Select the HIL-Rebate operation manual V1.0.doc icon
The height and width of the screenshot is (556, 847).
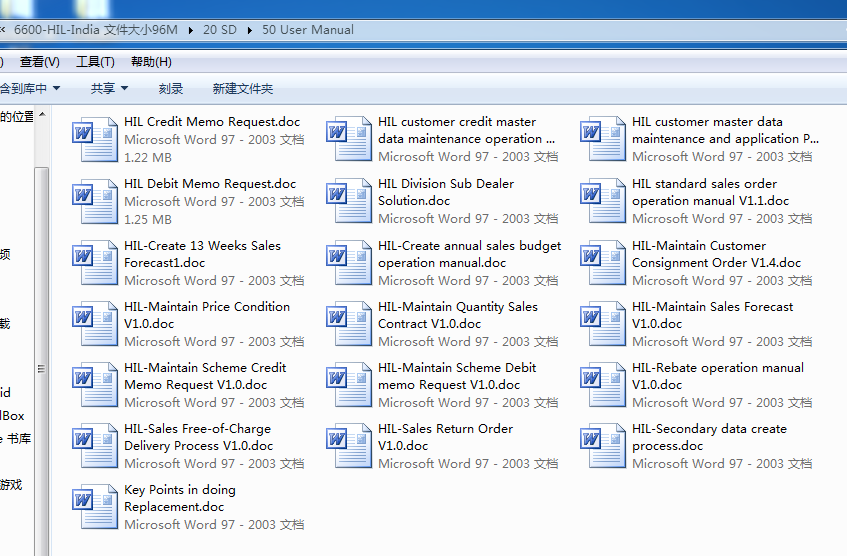pyautogui.click(x=603, y=385)
